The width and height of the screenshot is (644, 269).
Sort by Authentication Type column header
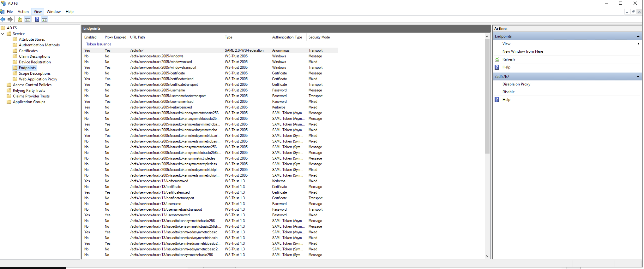pos(288,37)
